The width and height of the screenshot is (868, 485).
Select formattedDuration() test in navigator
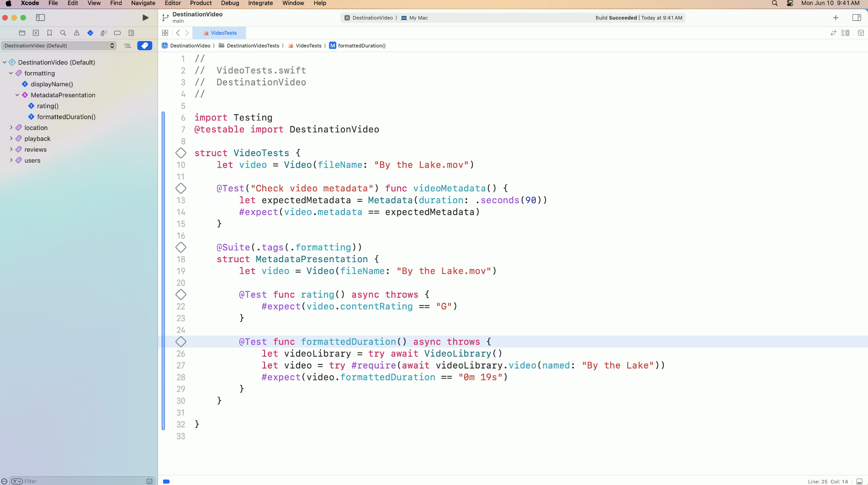pyautogui.click(x=66, y=117)
